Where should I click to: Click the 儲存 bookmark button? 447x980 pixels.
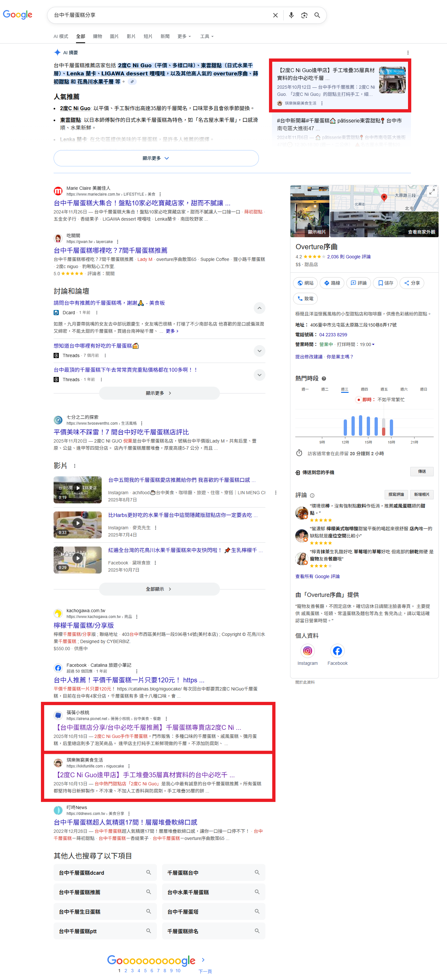point(385,283)
